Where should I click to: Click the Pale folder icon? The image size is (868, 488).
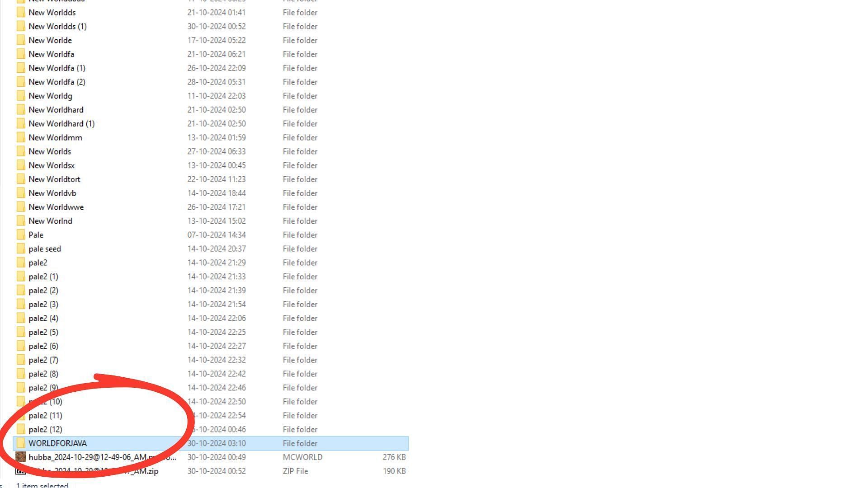coord(21,235)
